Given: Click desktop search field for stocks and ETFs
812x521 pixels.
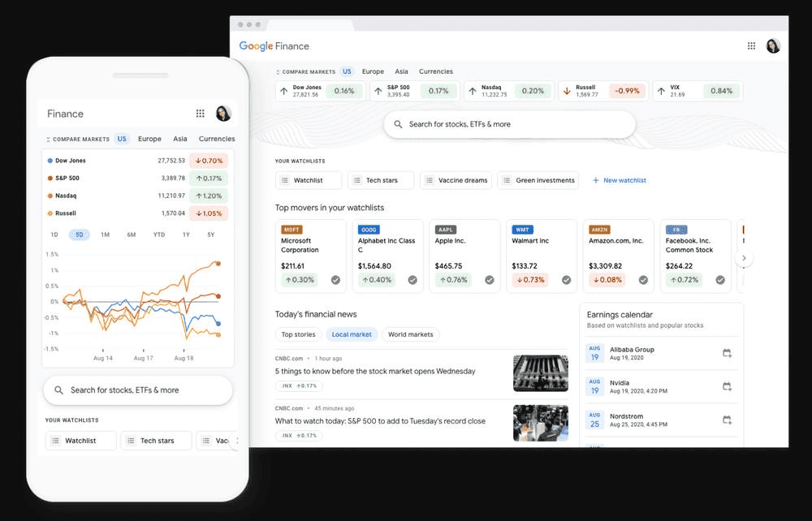Looking at the screenshot, I should [510, 124].
